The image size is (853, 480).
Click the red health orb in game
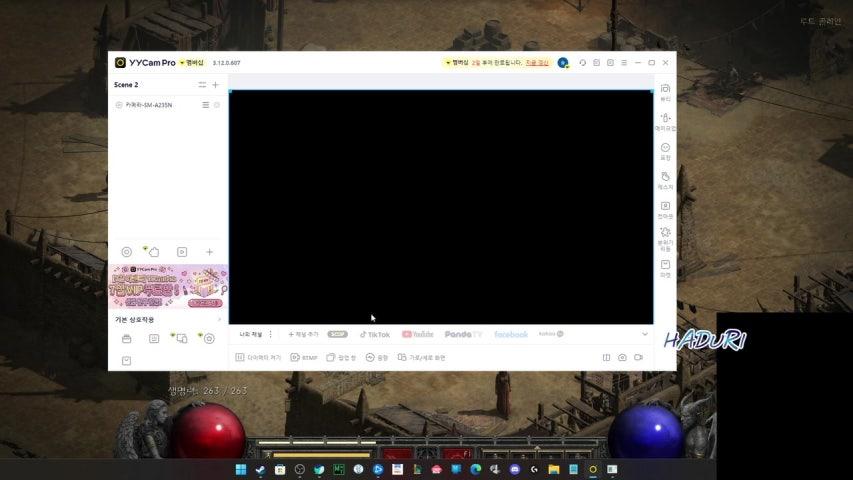pos(208,432)
